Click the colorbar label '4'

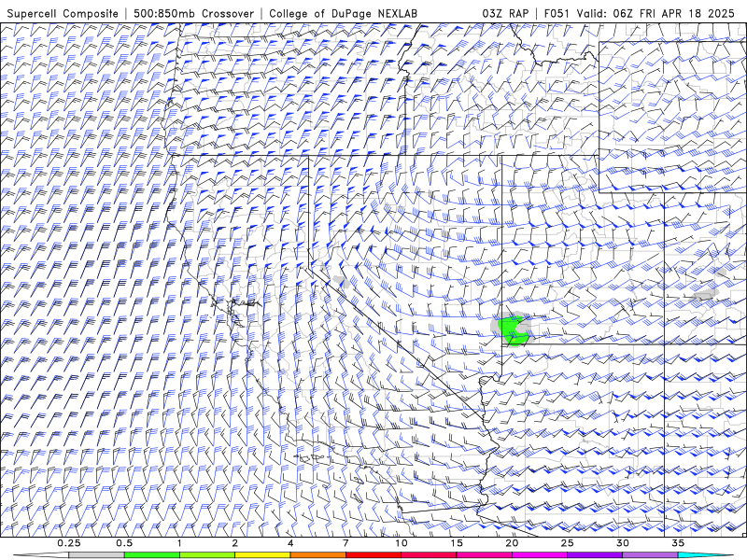290,543
